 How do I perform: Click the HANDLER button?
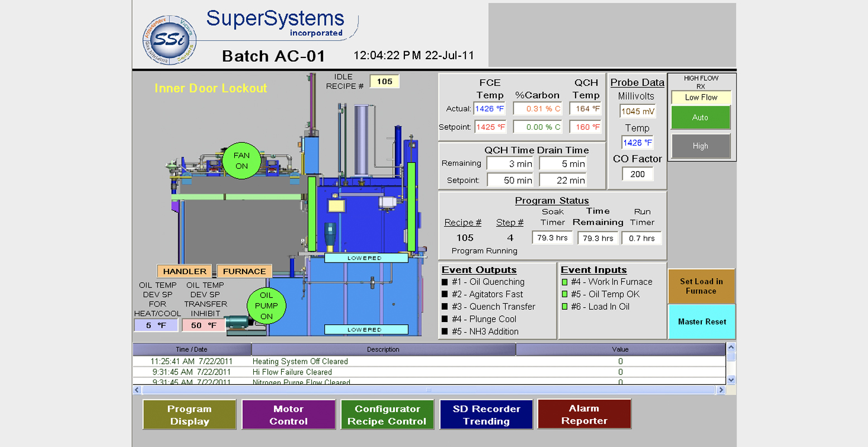[185, 271]
